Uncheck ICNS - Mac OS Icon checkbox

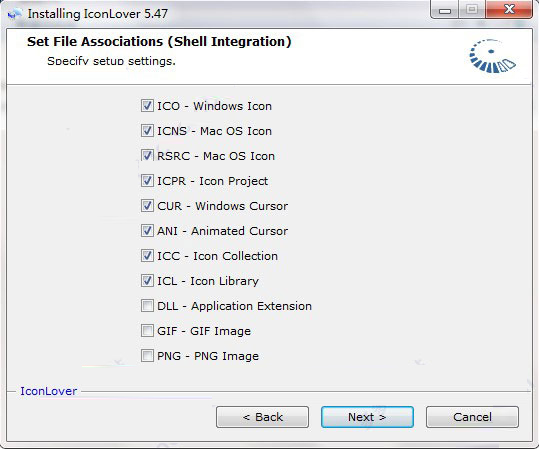(x=147, y=131)
